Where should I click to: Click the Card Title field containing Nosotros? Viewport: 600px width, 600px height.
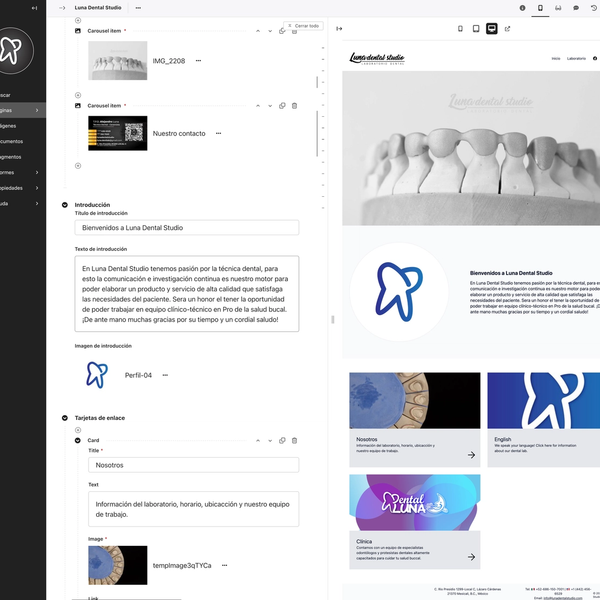click(194, 465)
